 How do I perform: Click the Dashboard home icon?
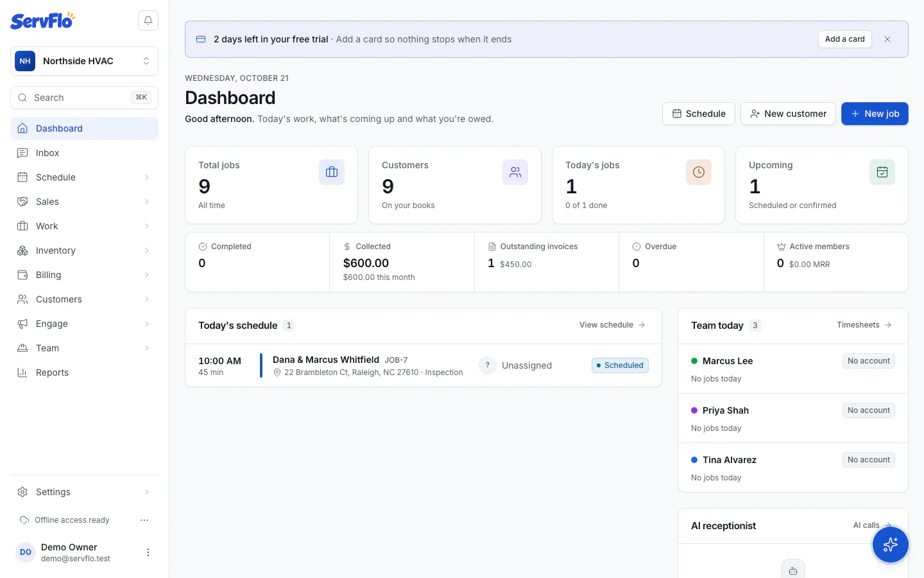click(22, 128)
